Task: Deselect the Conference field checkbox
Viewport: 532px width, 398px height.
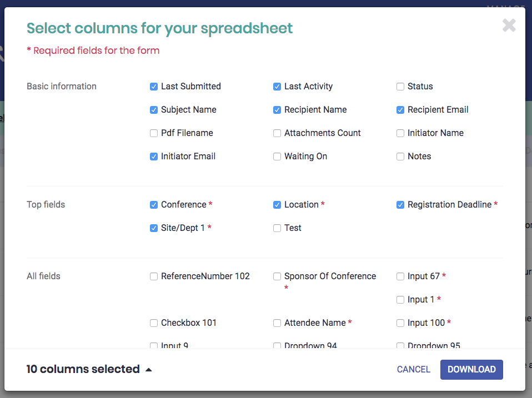Action: (x=154, y=205)
